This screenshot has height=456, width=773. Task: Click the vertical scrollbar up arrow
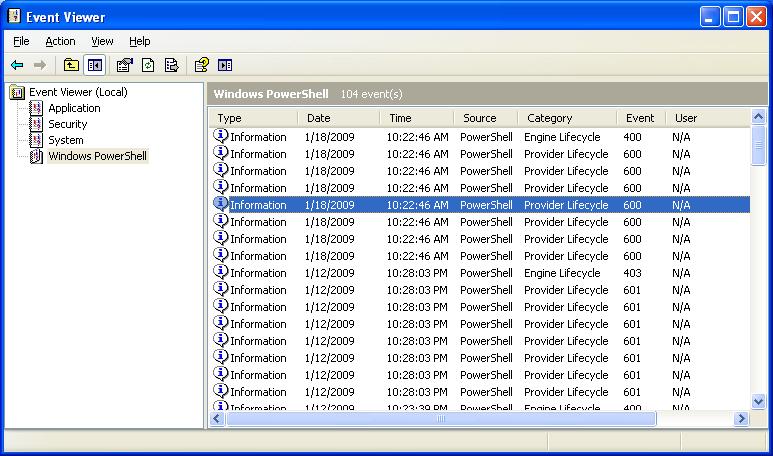(759, 117)
